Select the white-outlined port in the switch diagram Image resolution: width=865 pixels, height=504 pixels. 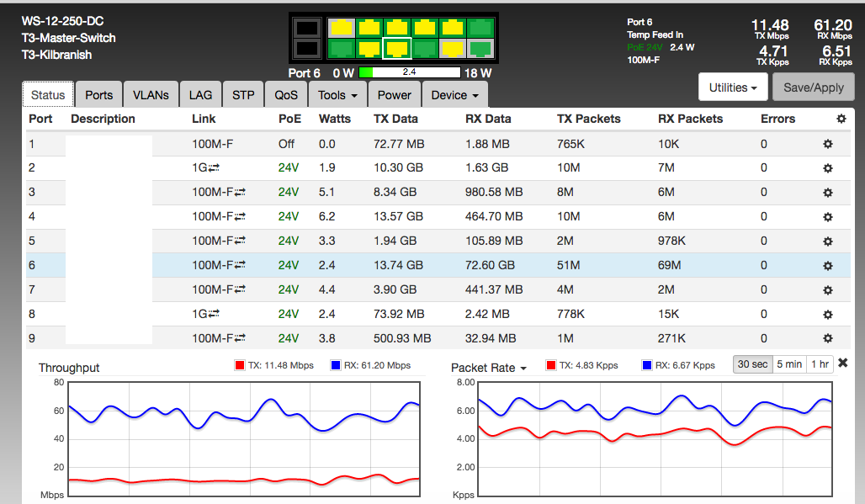pos(395,49)
